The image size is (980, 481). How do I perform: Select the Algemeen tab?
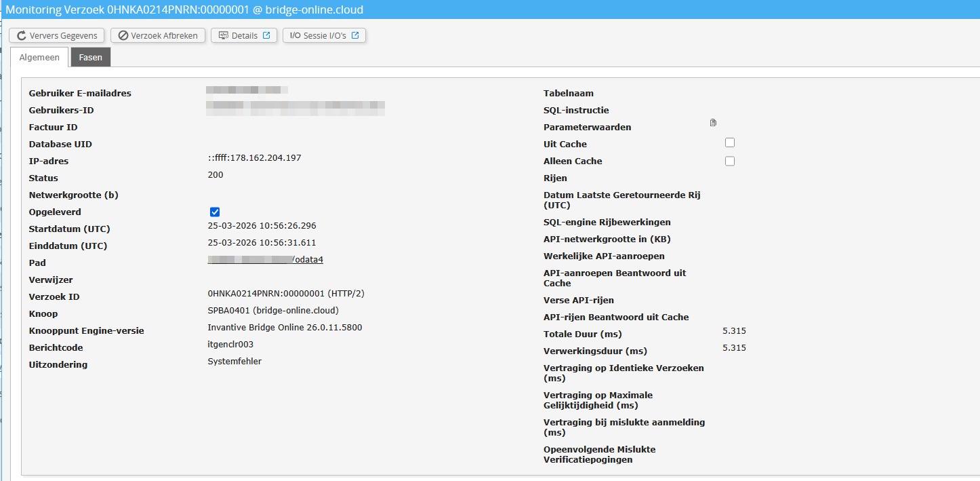click(x=39, y=58)
